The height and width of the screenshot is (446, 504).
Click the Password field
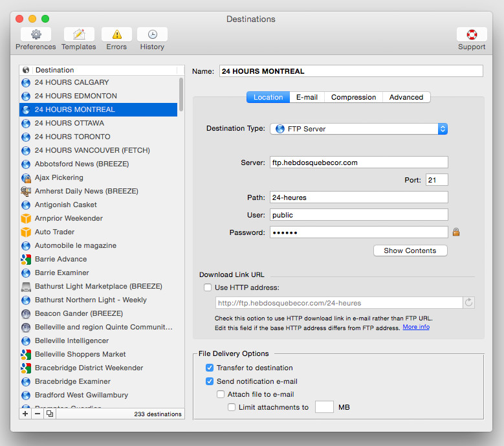tap(358, 232)
